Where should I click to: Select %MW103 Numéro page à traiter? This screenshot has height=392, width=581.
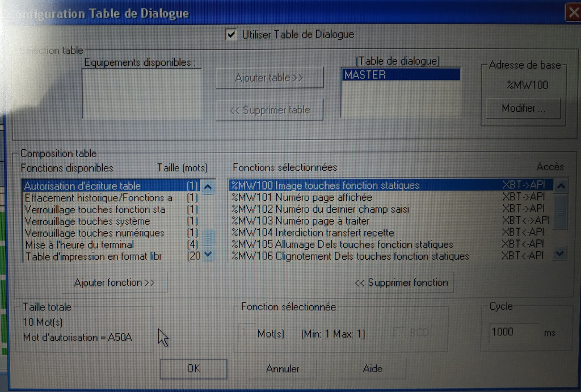pyautogui.click(x=300, y=221)
